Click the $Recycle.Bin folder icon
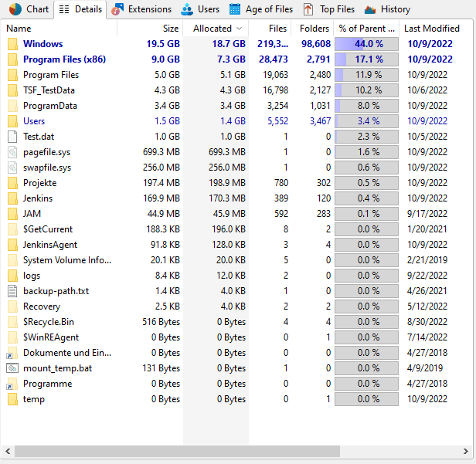The width and height of the screenshot is (476, 464). (x=12, y=322)
